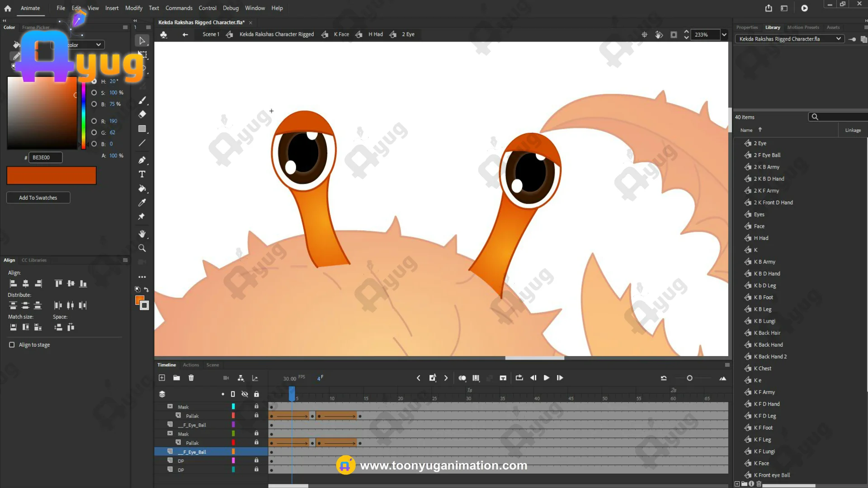Image resolution: width=868 pixels, height=488 pixels.
Task: Select the Hand tool
Action: pyautogui.click(x=142, y=234)
